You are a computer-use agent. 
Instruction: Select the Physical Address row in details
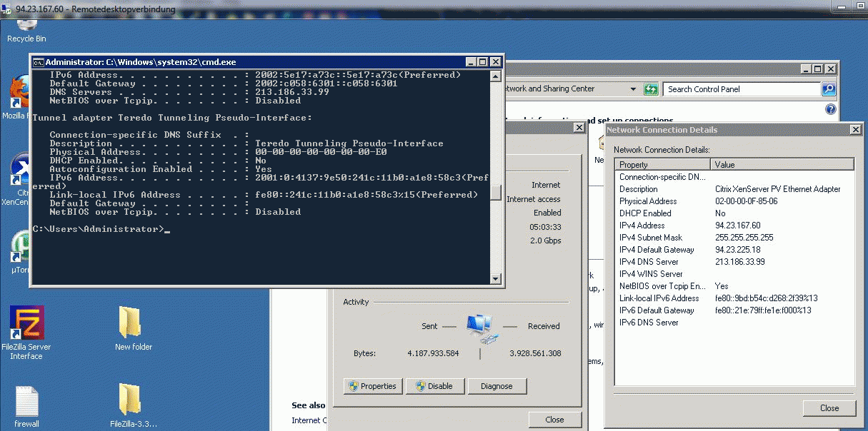735,201
